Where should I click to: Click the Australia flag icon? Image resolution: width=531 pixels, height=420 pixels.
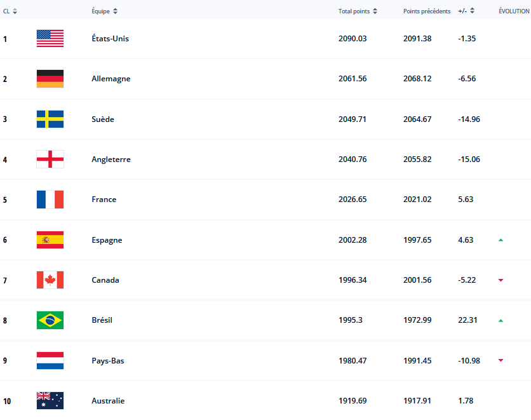[50, 401]
